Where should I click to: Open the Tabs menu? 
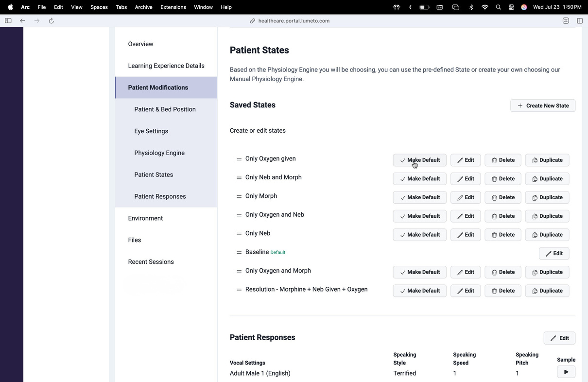pos(121,7)
